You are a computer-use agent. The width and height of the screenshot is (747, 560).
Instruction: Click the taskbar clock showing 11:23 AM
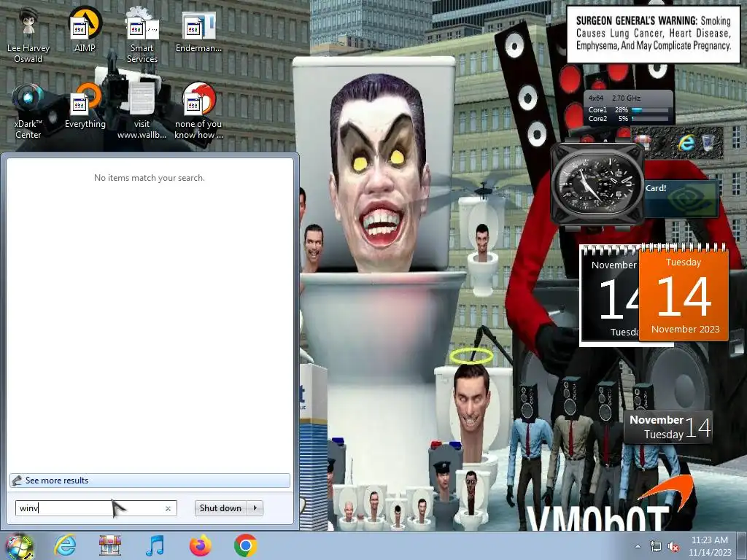pos(709,546)
